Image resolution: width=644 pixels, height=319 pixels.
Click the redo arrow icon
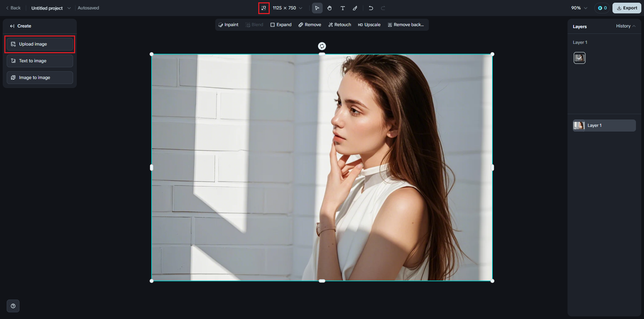tap(383, 8)
